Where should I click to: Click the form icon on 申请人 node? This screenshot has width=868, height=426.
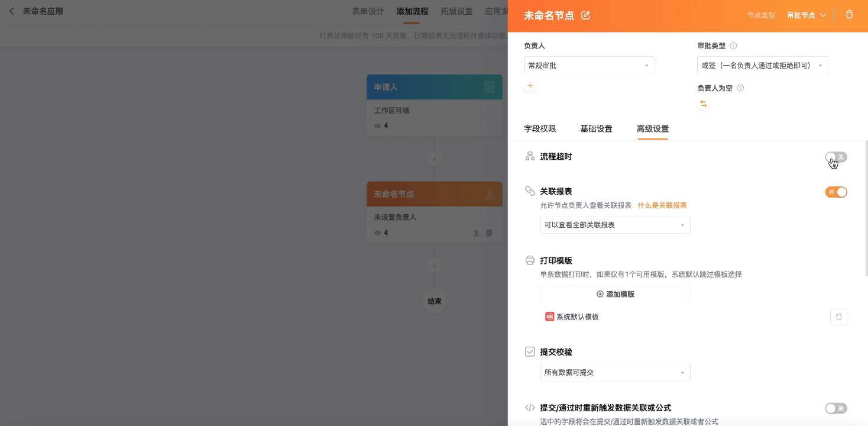pos(489,87)
